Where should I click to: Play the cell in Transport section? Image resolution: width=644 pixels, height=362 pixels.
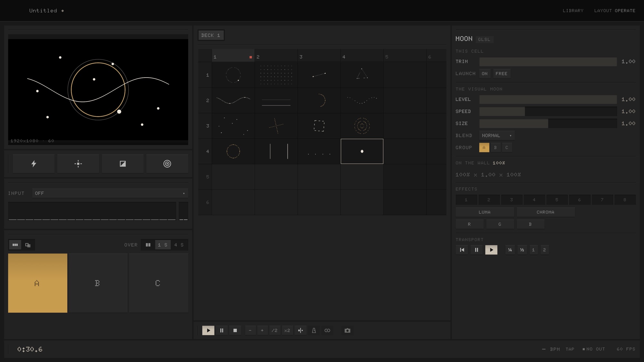pyautogui.click(x=491, y=250)
